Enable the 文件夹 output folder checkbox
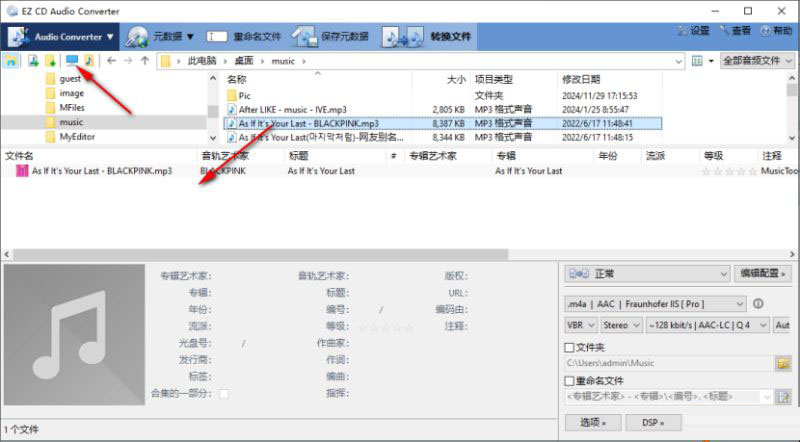This screenshot has width=800, height=442. [570, 348]
